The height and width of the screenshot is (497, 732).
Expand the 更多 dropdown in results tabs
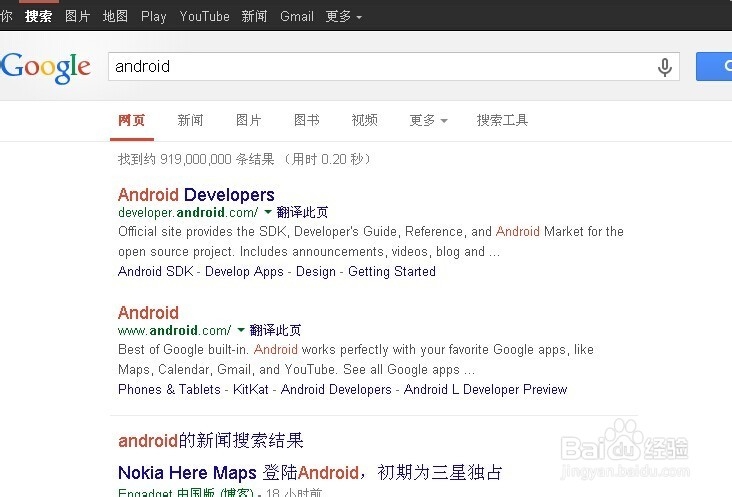tap(428, 120)
